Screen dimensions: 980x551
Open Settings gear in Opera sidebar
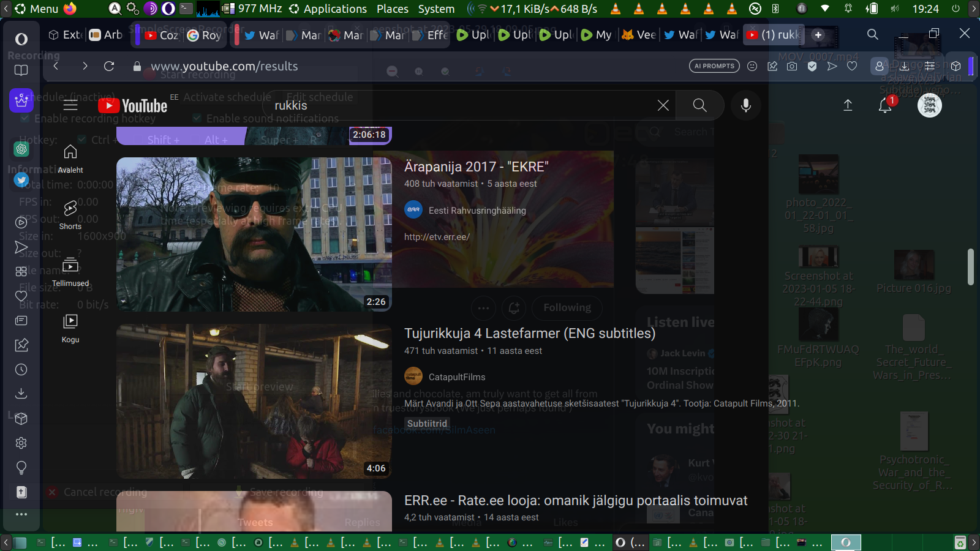[21, 443]
